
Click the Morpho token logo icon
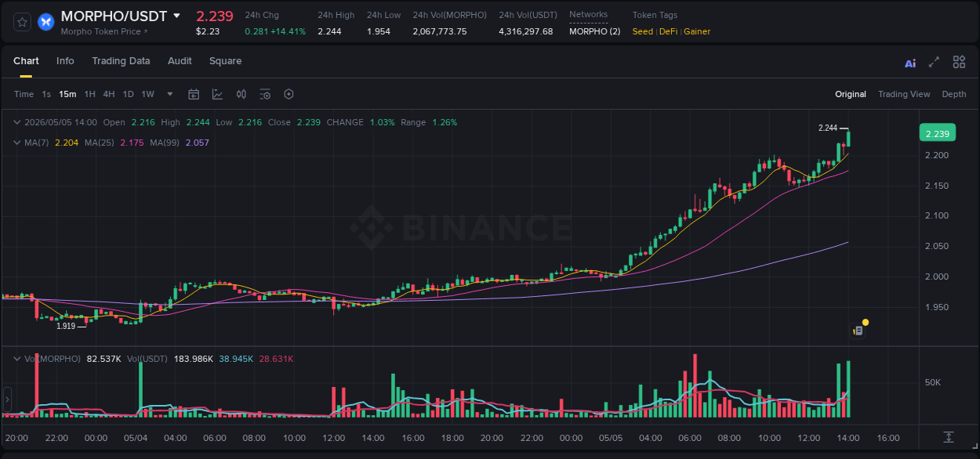point(45,22)
